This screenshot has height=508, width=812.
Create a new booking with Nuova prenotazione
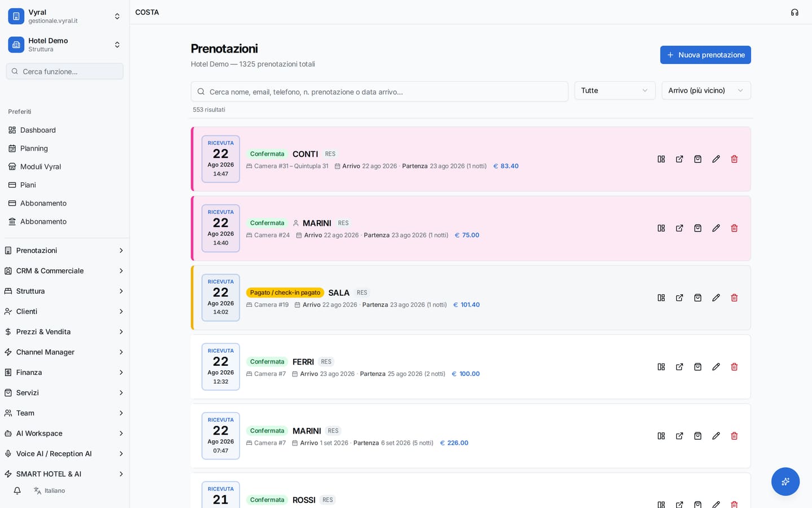point(705,55)
